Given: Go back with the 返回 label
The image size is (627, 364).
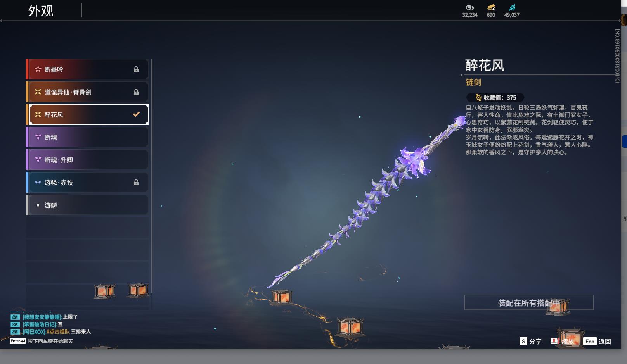Looking at the screenshot, I should pos(605,342).
